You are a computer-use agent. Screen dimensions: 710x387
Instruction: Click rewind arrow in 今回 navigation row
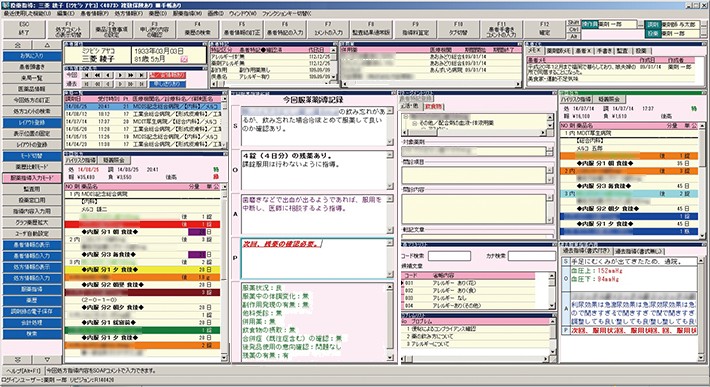[97, 75]
